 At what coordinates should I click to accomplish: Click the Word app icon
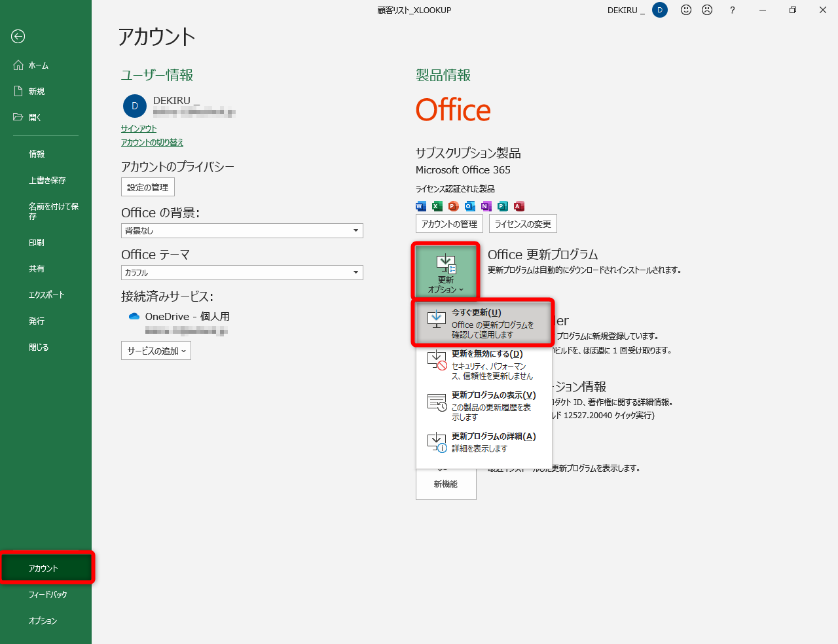(421, 206)
